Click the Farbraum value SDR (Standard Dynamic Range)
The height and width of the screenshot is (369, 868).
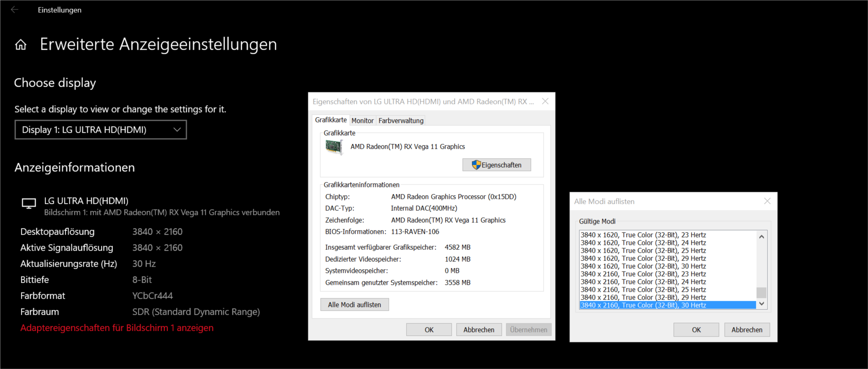[x=196, y=312]
